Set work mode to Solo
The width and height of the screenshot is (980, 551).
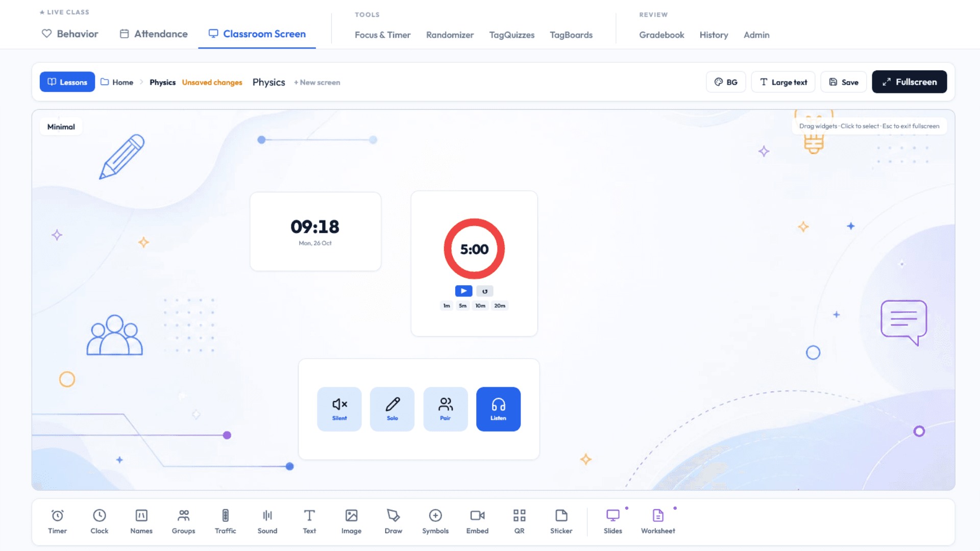(x=392, y=409)
